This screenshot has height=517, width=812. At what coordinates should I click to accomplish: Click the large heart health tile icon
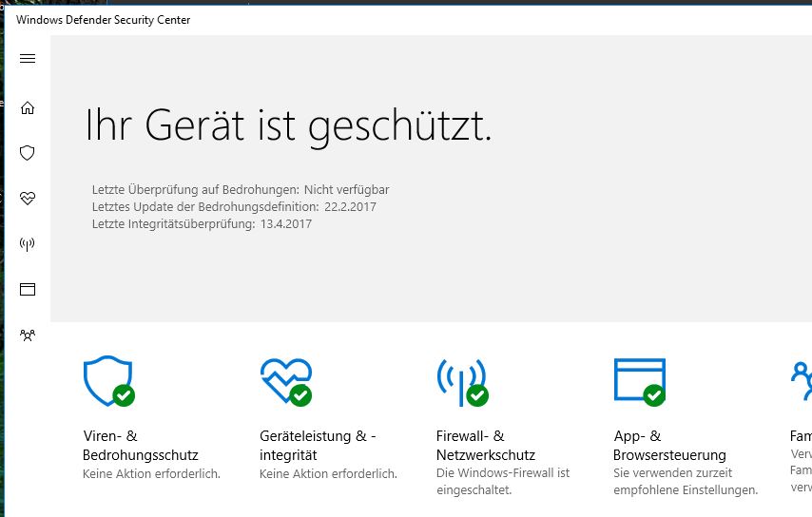[286, 382]
